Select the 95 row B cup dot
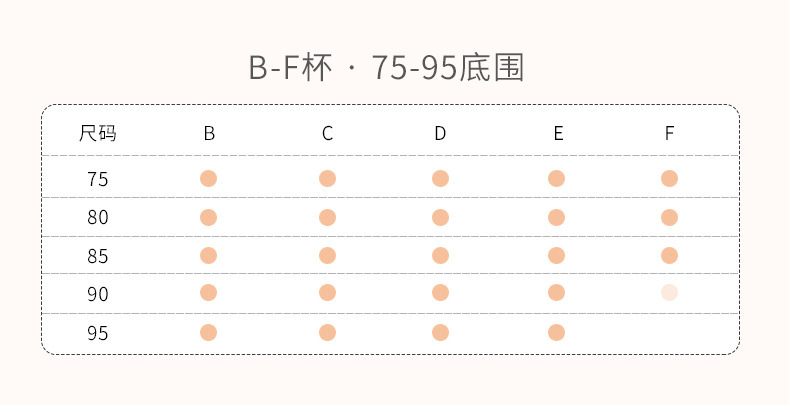This screenshot has width=790, height=413. coord(208,332)
